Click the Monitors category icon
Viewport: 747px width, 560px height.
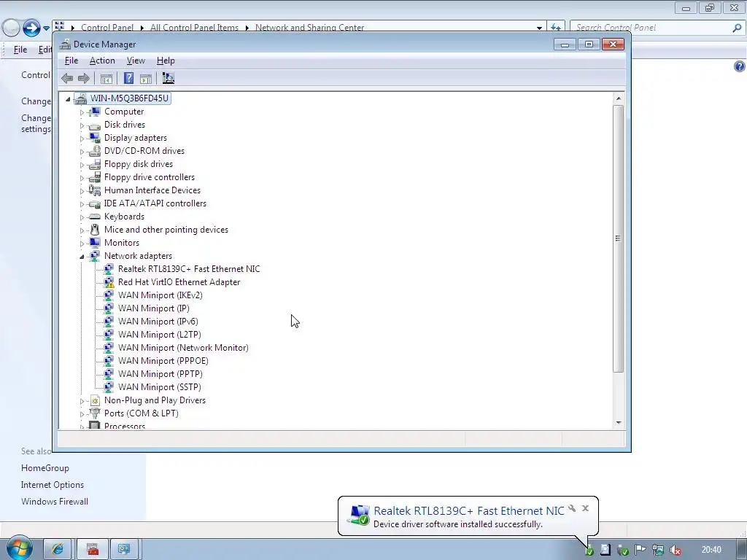click(95, 243)
